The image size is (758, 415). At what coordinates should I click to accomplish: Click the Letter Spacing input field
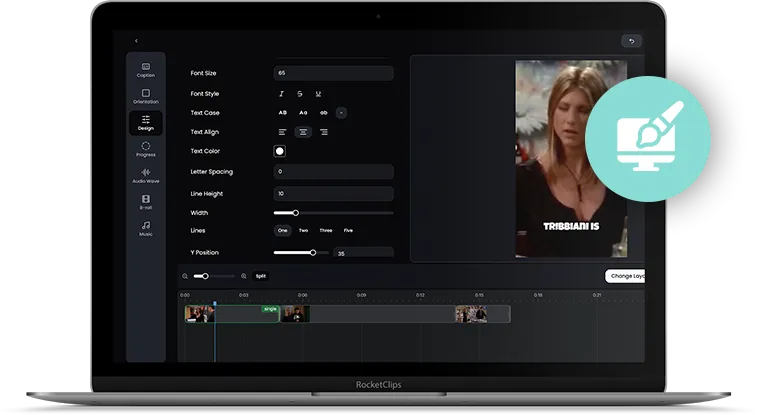point(334,172)
